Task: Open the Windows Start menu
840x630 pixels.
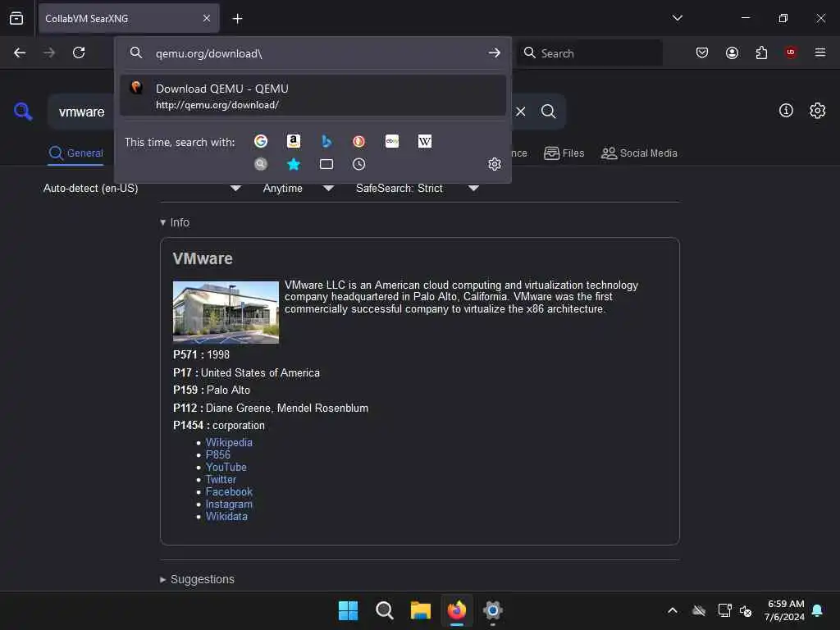Action: pos(348,610)
